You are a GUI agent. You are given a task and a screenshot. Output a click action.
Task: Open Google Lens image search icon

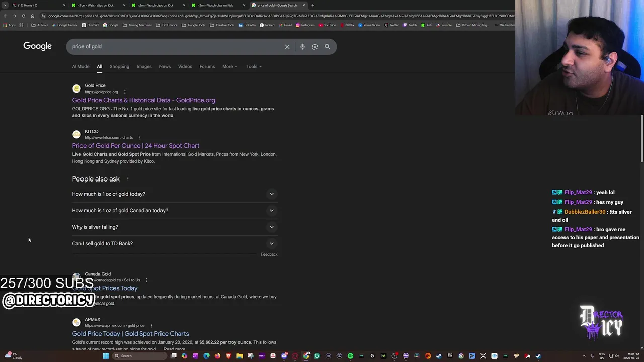pyautogui.click(x=315, y=47)
